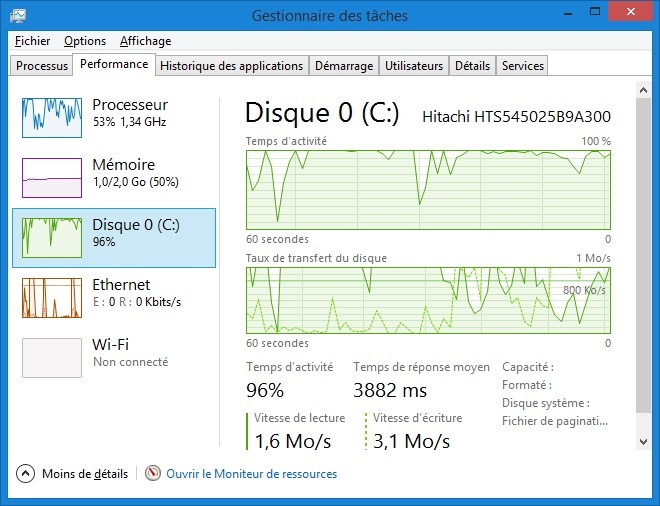This screenshot has width=660, height=506.
Task: Switch to the Démarrage tab
Action: (344, 66)
